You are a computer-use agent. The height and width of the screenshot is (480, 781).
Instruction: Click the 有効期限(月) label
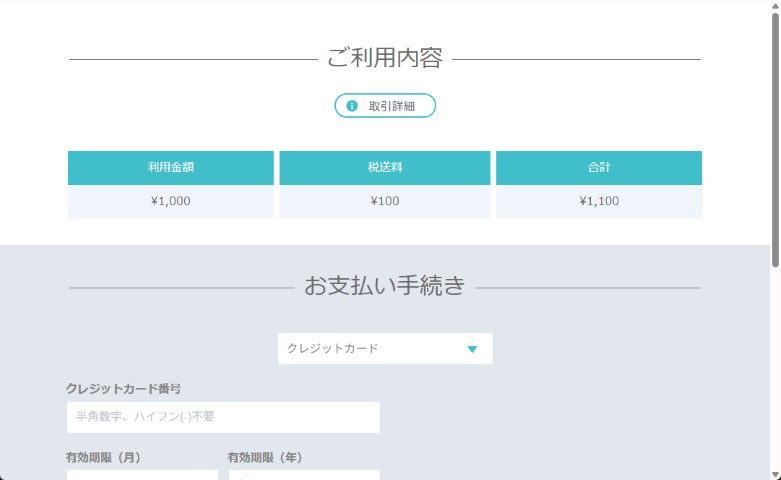[x=103, y=457]
